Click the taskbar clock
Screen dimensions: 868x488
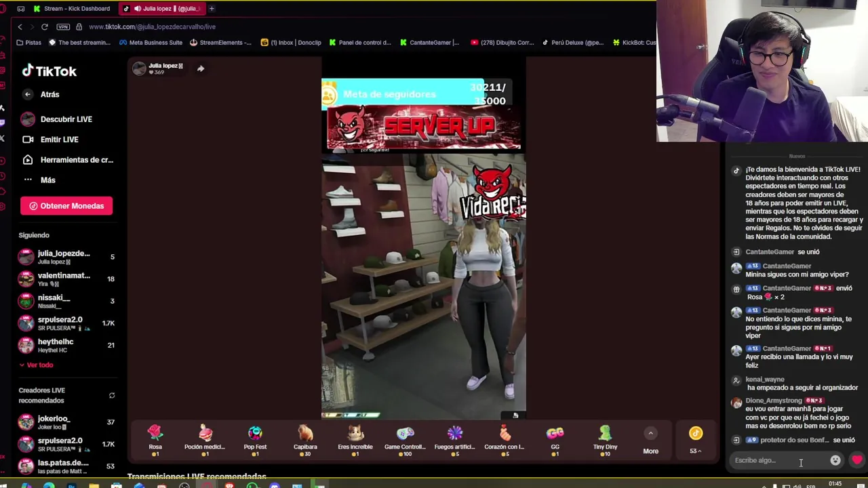point(835,483)
